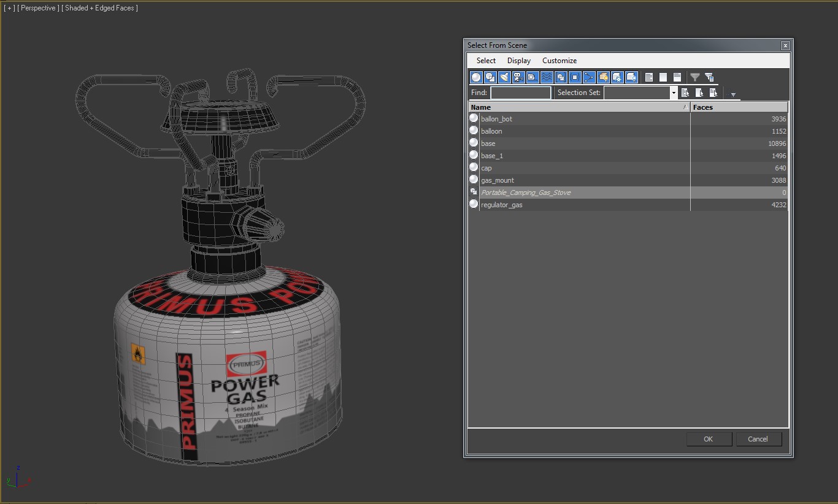Click the Cancel button
This screenshot has height=504, width=838.
[x=758, y=439]
